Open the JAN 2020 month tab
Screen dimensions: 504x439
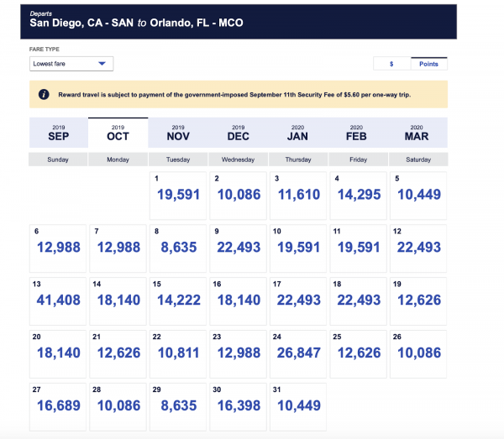(298, 133)
